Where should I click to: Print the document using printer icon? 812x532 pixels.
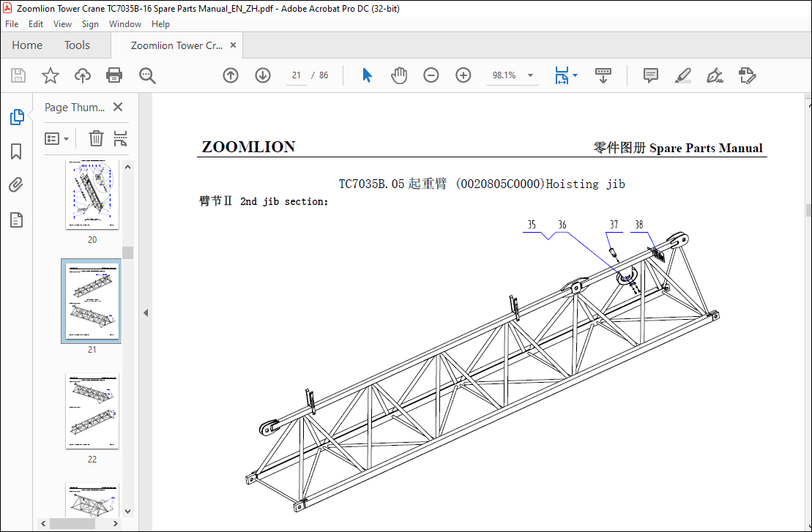(x=114, y=75)
